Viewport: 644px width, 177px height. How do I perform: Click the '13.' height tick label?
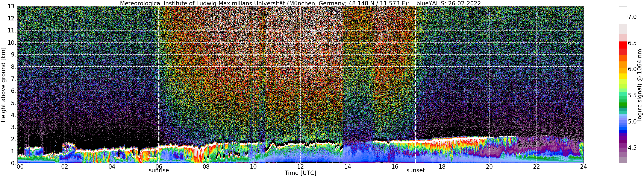pos(12,6)
